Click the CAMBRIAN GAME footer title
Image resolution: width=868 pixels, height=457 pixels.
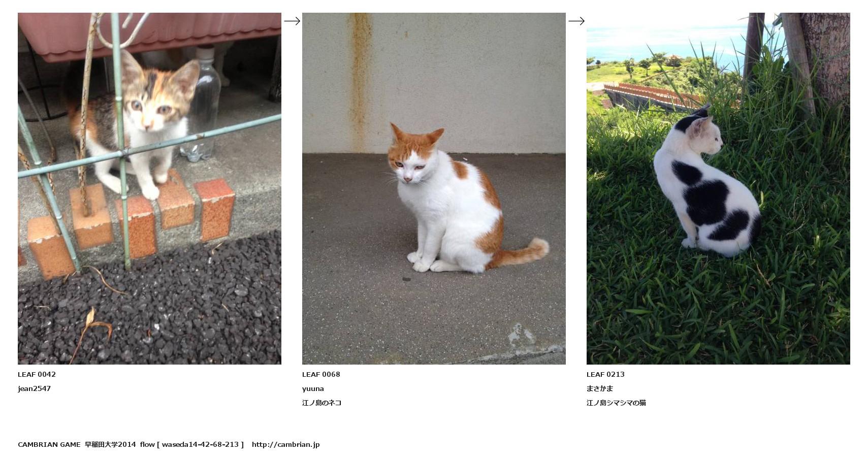49,444
